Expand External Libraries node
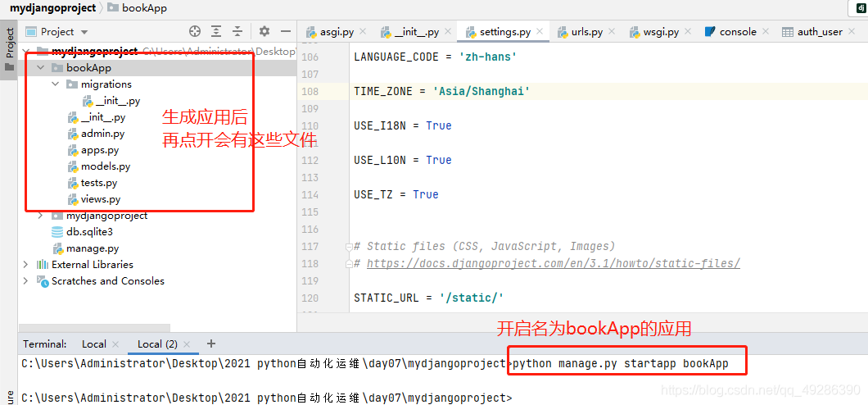 (25, 265)
